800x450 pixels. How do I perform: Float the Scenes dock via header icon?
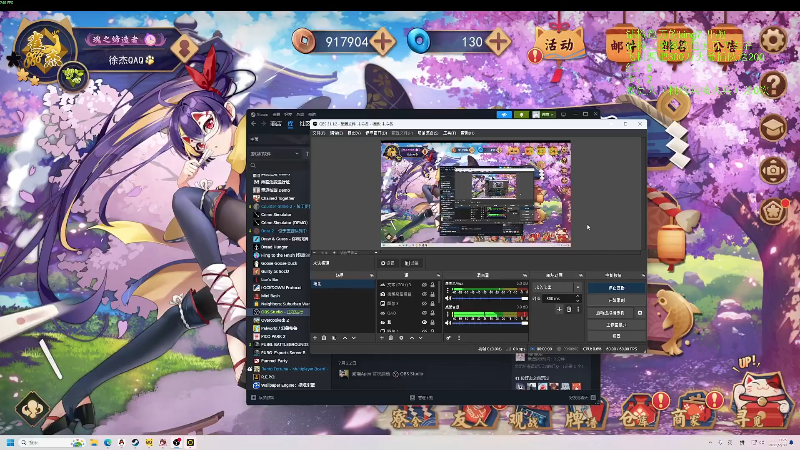pyautogui.click(x=371, y=275)
